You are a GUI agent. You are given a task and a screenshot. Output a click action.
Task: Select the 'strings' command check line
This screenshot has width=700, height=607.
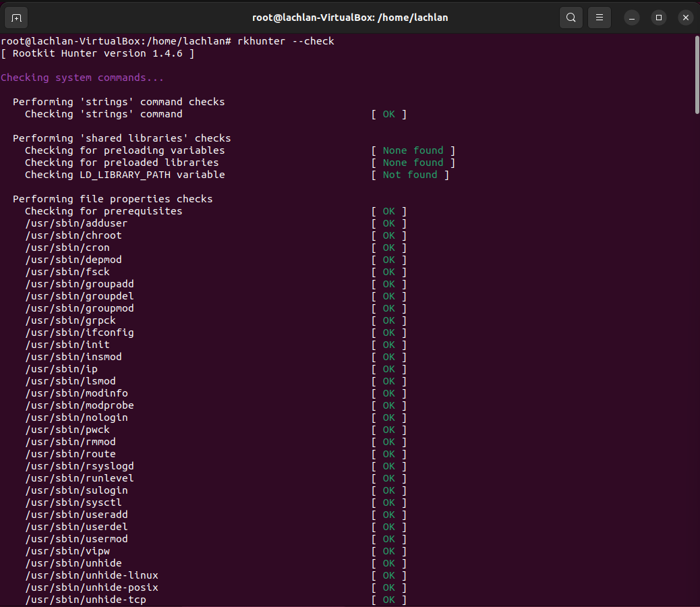coord(105,113)
